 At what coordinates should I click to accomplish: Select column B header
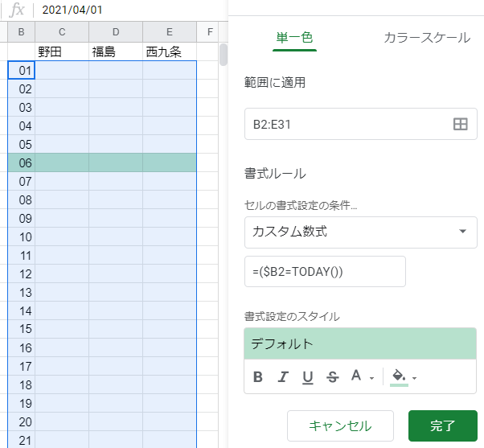point(21,32)
